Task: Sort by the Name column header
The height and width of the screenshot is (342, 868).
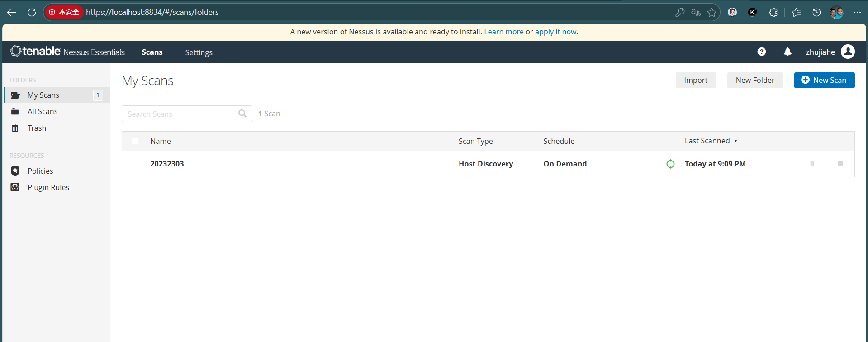Action: (x=161, y=141)
